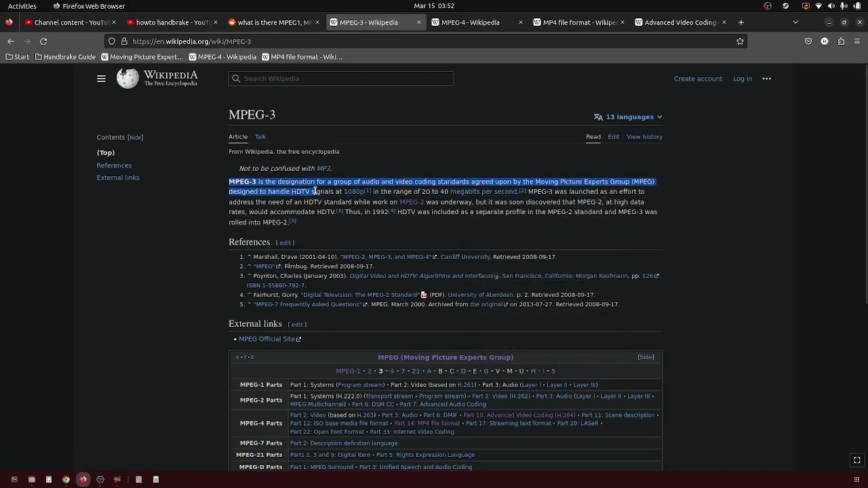This screenshot has height=488, width=868.
Task: Click the site lock icon in address bar
Action: pos(124,41)
